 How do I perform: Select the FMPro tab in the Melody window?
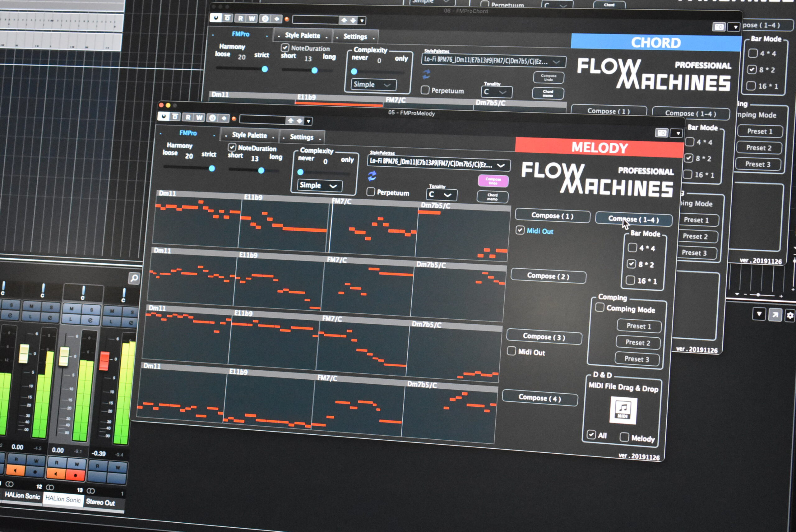188,133
